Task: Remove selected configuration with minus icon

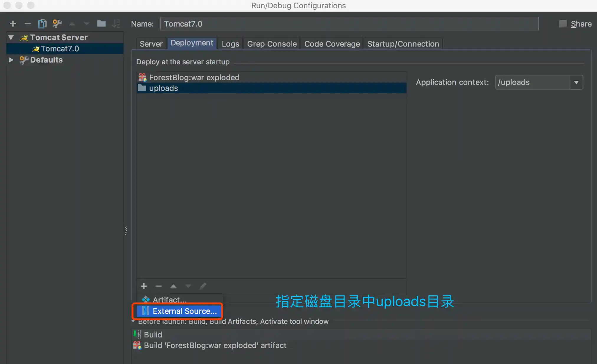Action: point(28,24)
